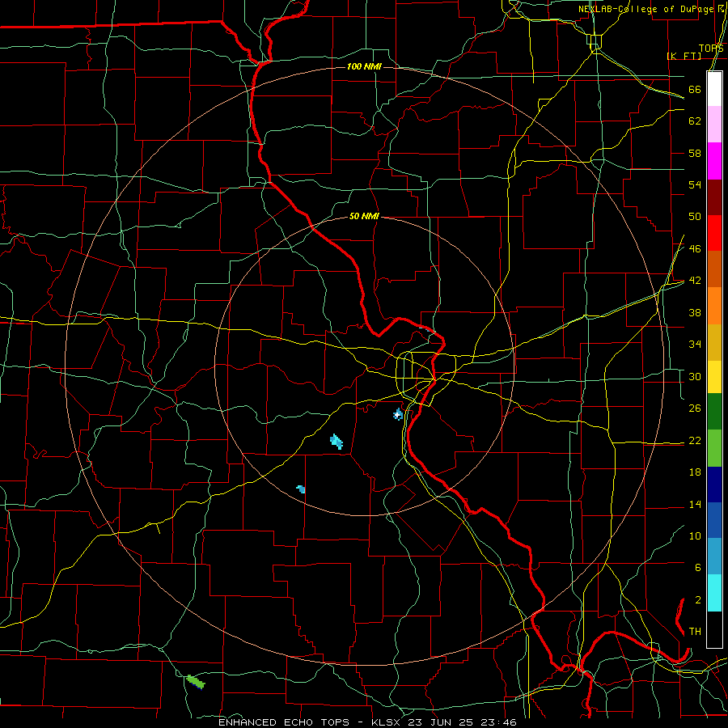The image size is (728, 728).
Task: Click the green echo blob near the bottom-left
Action: [196, 682]
